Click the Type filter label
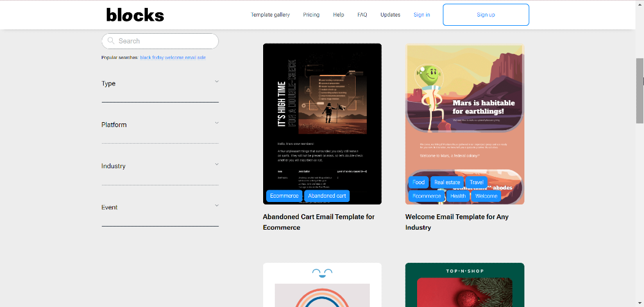Screen dimensions: 644x307 (x=109, y=84)
